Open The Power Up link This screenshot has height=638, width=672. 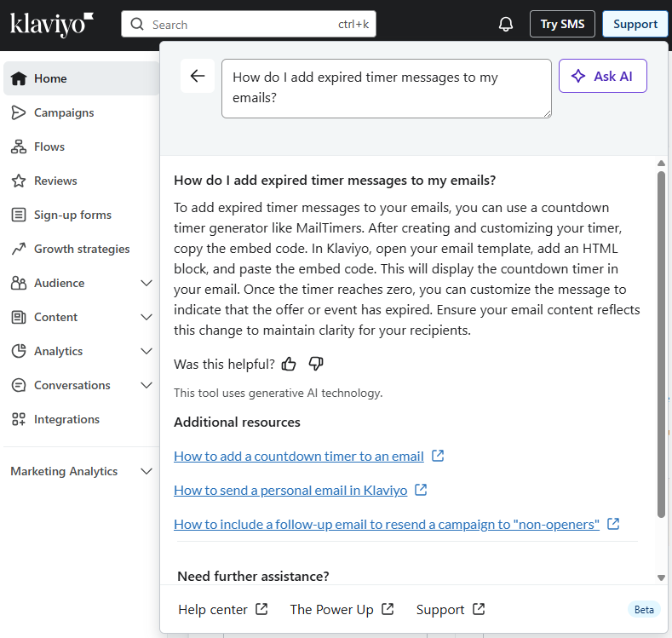coord(331,609)
